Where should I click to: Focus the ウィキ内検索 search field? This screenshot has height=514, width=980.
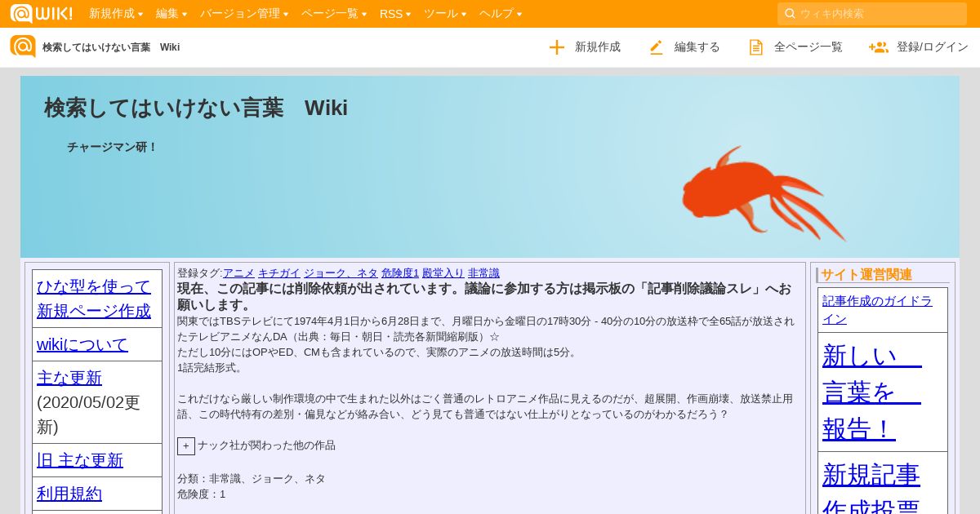click(872, 13)
